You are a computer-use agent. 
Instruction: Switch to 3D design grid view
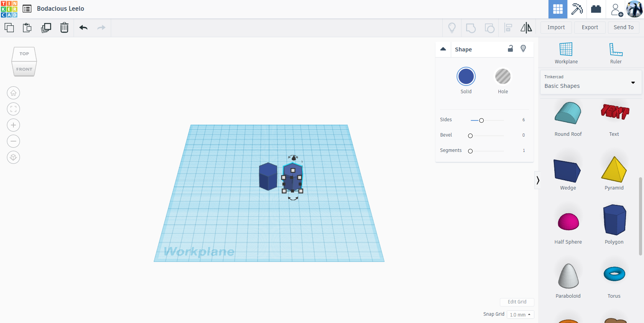(558, 9)
